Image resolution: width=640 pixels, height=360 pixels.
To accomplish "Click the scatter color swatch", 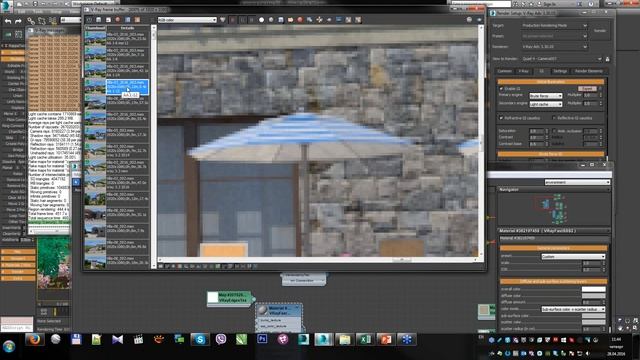I will click(x=593, y=322).
